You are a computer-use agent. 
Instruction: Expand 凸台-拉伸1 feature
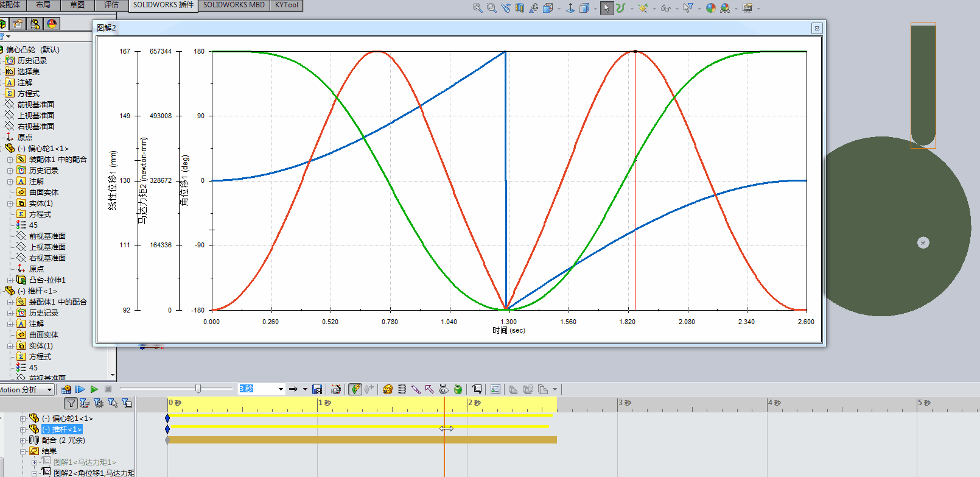click(10, 280)
